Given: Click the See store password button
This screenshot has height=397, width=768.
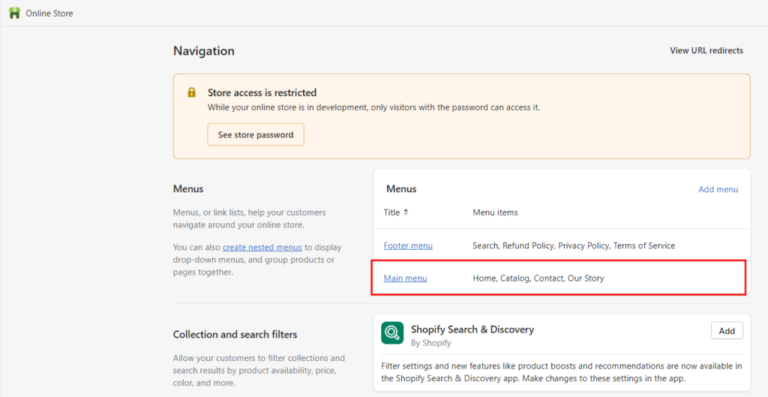Looking at the screenshot, I should (x=256, y=135).
